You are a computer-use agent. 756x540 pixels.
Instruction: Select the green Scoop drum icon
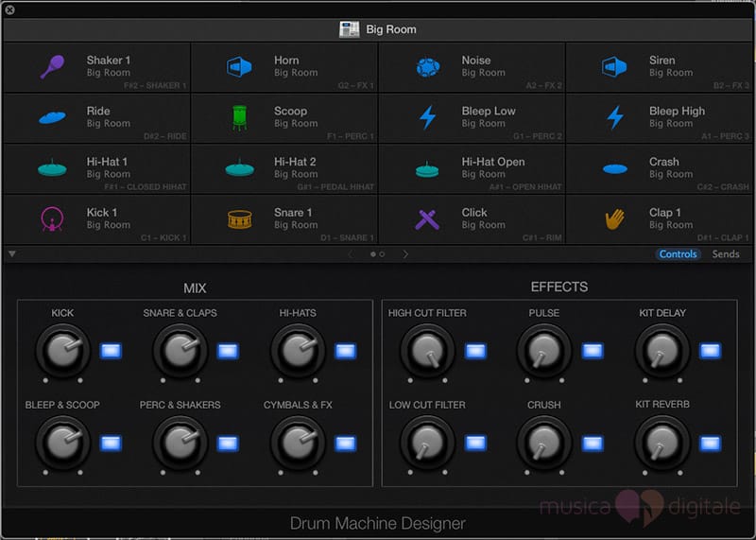click(x=240, y=118)
